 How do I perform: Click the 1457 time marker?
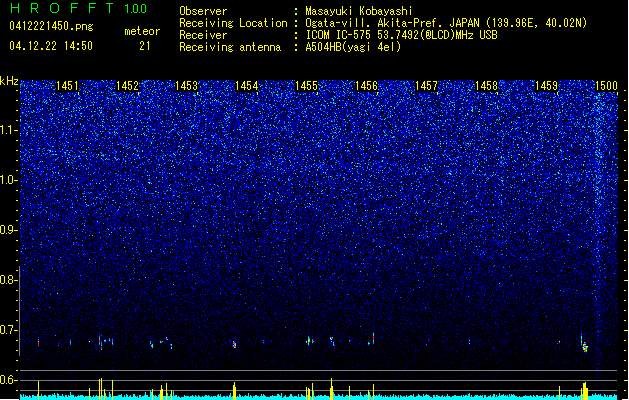[x=426, y=86]
